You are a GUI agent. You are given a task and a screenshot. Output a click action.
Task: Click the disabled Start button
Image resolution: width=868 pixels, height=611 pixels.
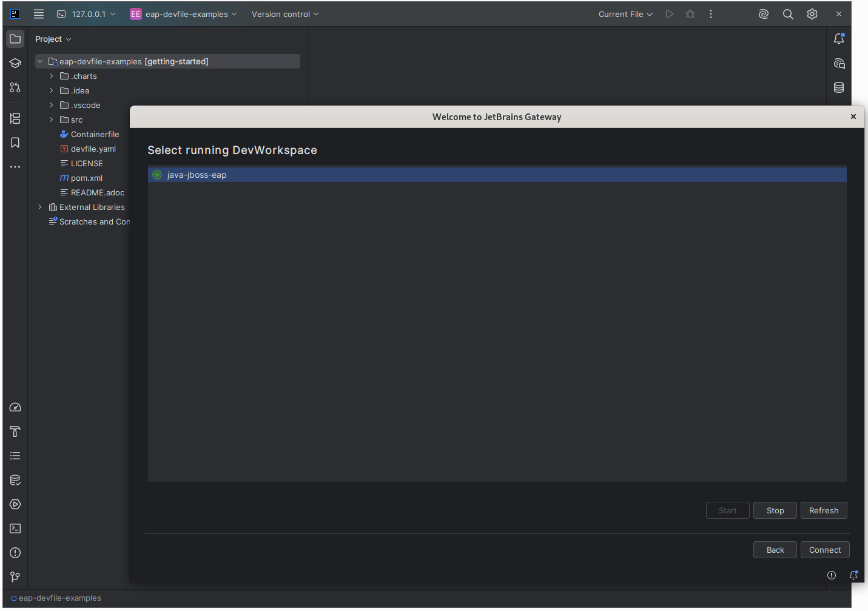pos(728,510)
